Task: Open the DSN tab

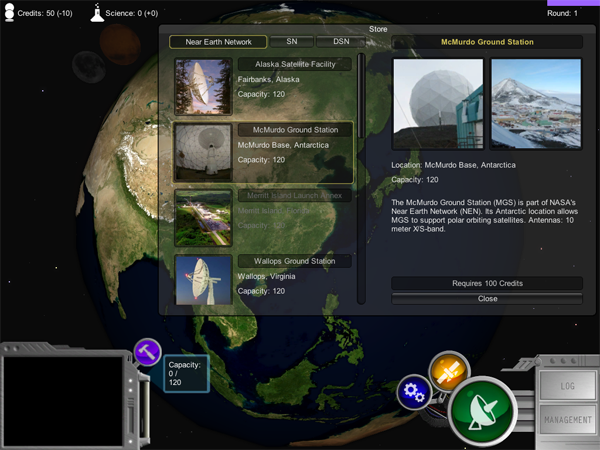Action: (x=341, y=41)
